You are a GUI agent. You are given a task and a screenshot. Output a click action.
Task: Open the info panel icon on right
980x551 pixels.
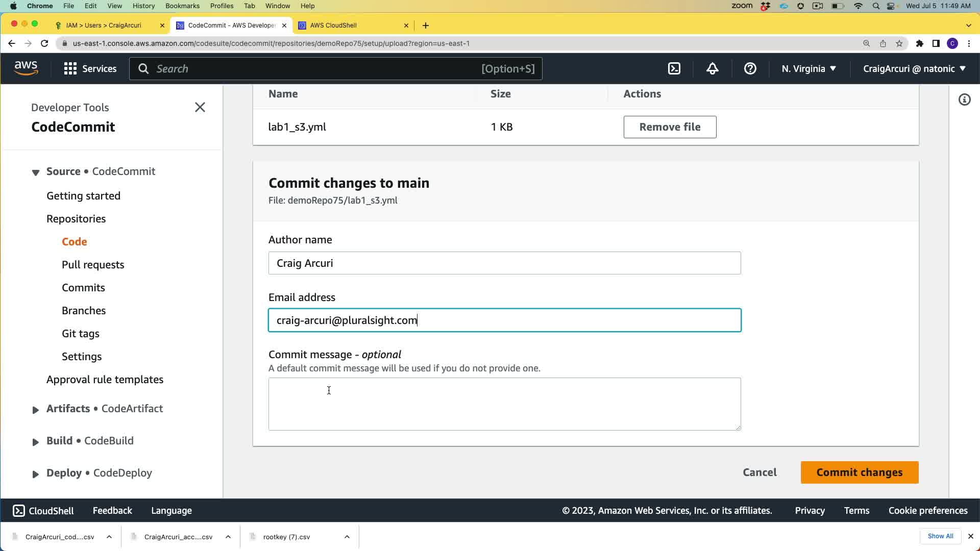[964, 99]
